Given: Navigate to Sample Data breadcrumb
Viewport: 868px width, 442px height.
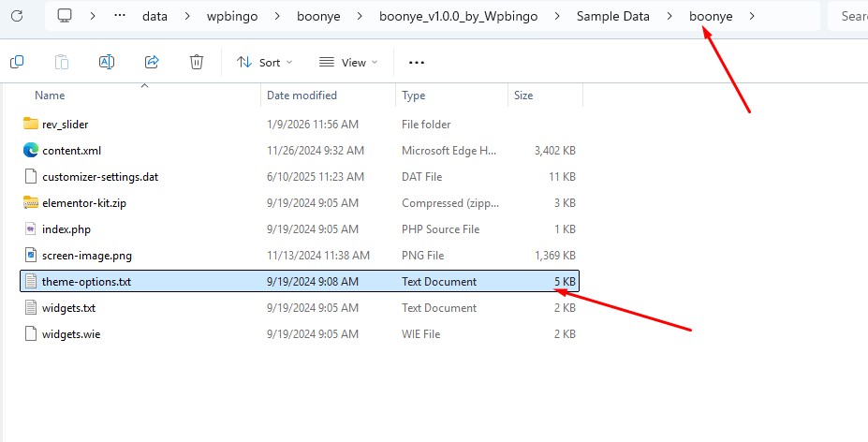Looking at the screenshot, I should tap(616, 16).
